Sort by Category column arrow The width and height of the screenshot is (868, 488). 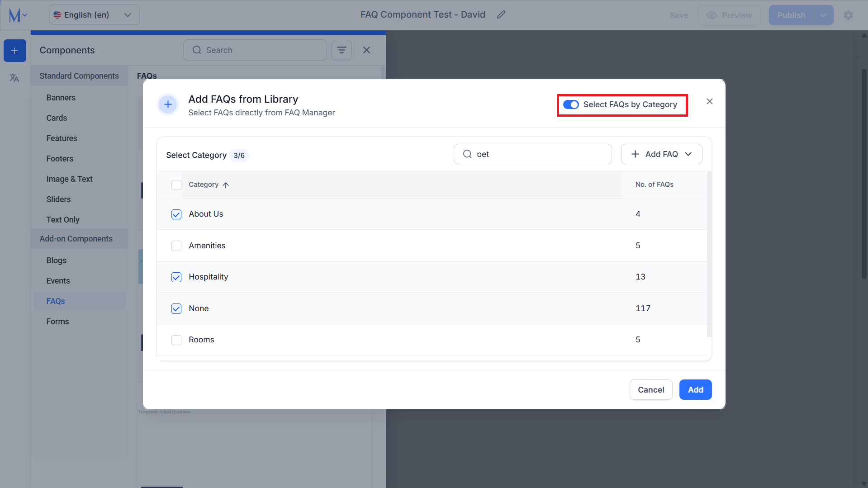coord(226,185)
